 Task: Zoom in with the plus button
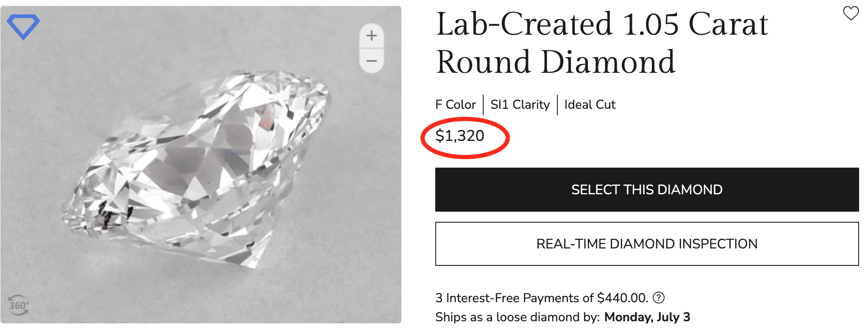(x=372, y=36)
